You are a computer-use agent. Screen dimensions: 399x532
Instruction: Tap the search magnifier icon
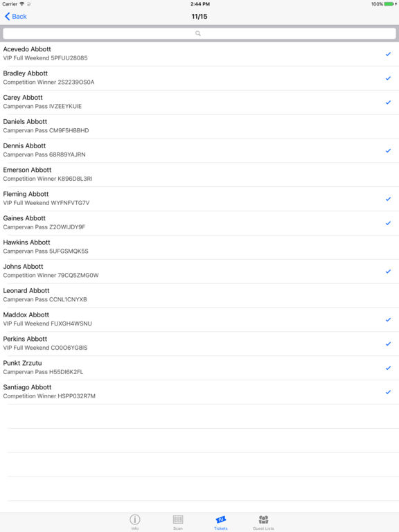(198, 33)
